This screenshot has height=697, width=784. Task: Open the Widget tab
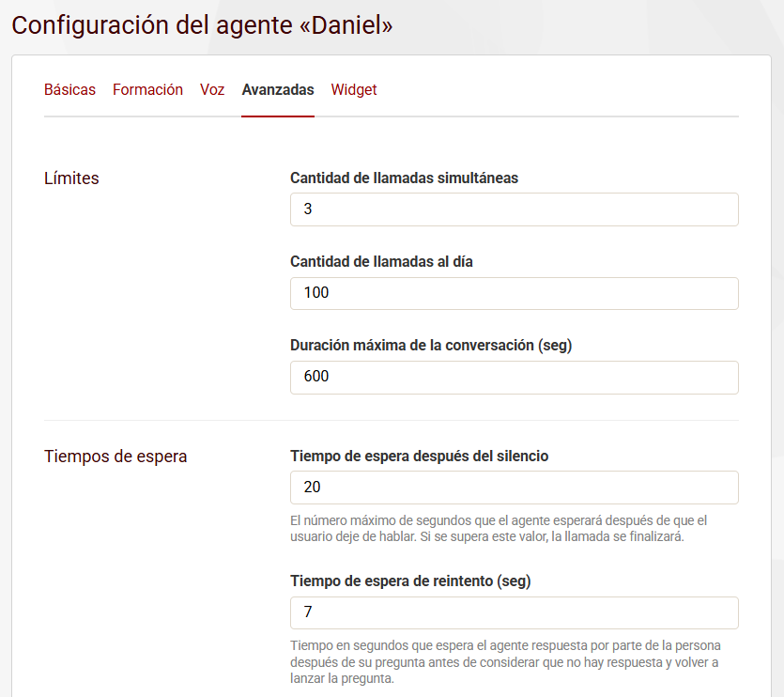[354, 90]
